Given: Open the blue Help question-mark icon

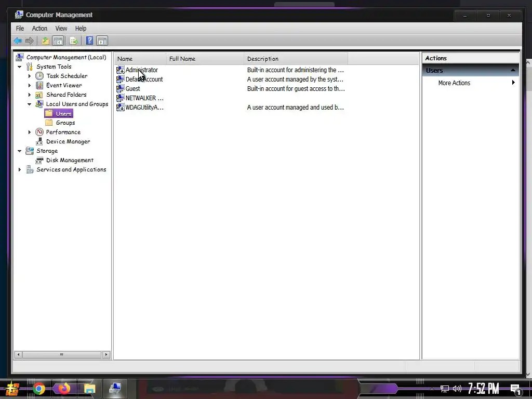Looking at the screenshot, I should click(89, 41).
